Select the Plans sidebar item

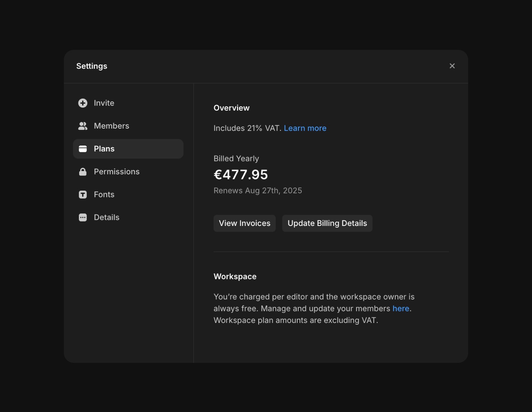click(128, 149)
